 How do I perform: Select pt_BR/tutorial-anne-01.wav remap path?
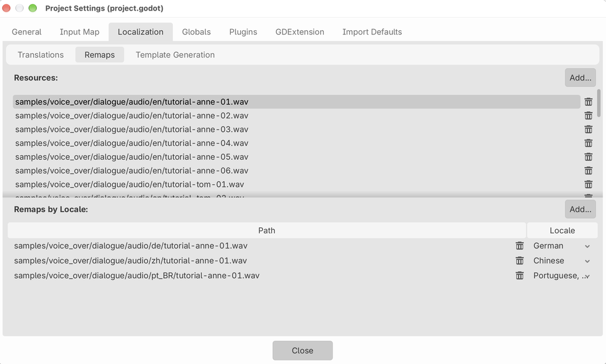pos(137,275)
